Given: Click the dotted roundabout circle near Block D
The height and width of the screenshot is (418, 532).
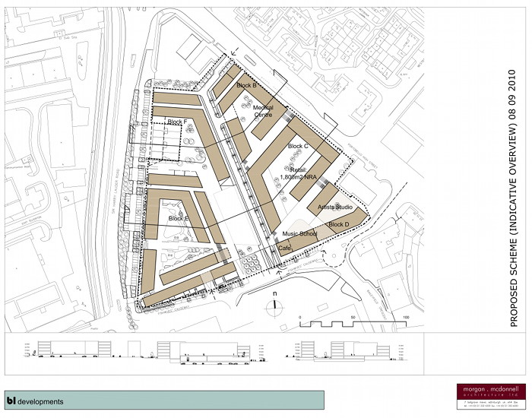Looking at the screenshot, I should pos(334,255).
